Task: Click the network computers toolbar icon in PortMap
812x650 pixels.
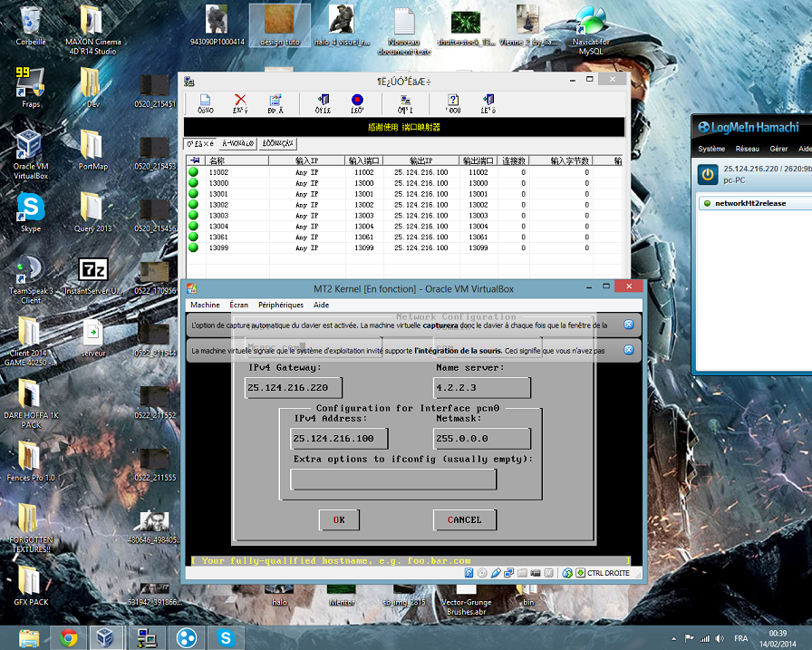Action: 405,103
